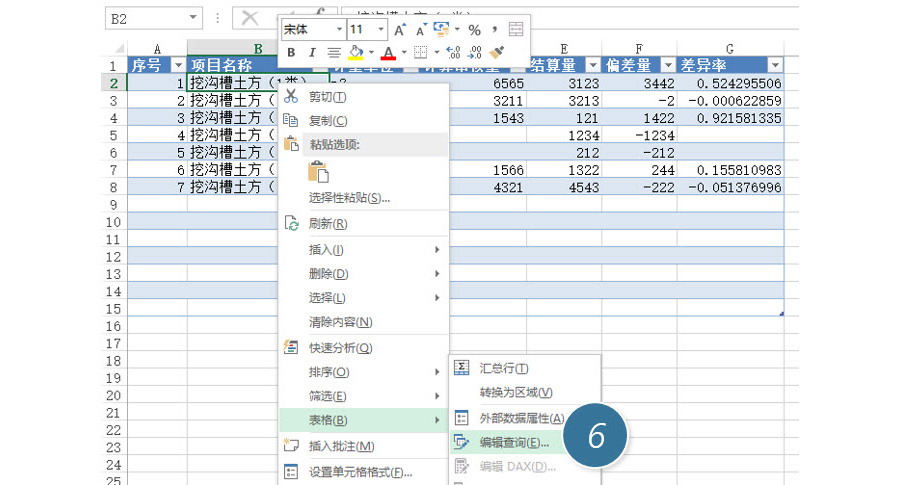Choose 剪切(T) from the context menu
This screenshot has width=900, height=485.
pyautogui.click(x=363, y=97)
